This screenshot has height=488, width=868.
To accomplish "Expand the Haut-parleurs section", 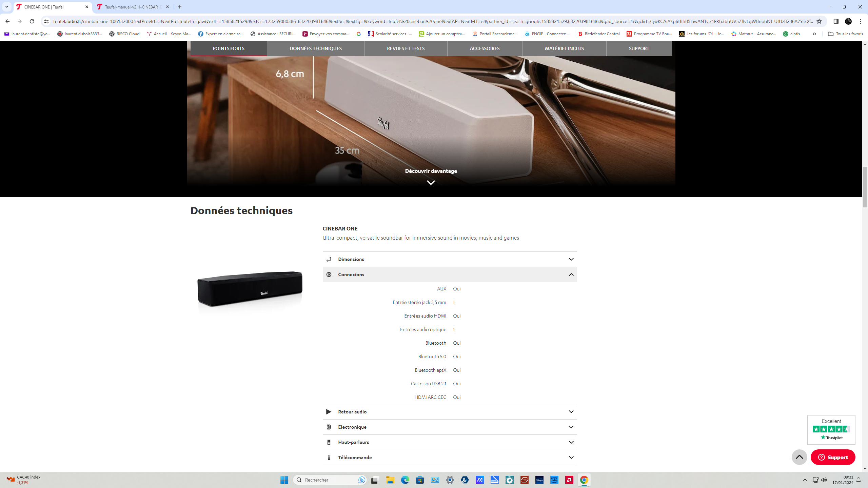I will pos(450,442).
